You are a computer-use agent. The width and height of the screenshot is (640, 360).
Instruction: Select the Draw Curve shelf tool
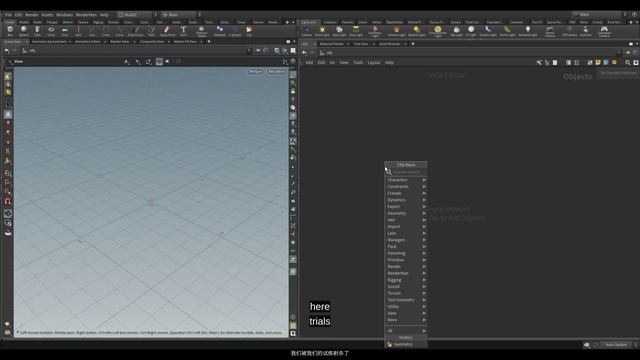coord(136,31)
